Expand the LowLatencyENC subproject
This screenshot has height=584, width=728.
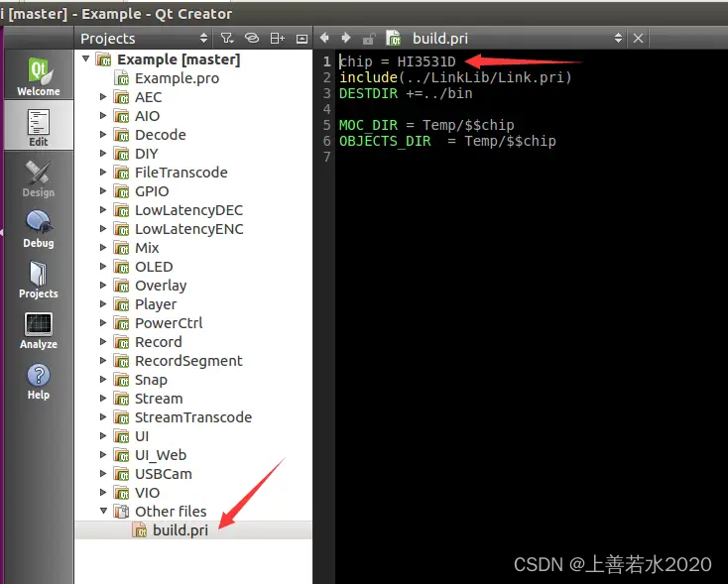[x=103, y=228]
